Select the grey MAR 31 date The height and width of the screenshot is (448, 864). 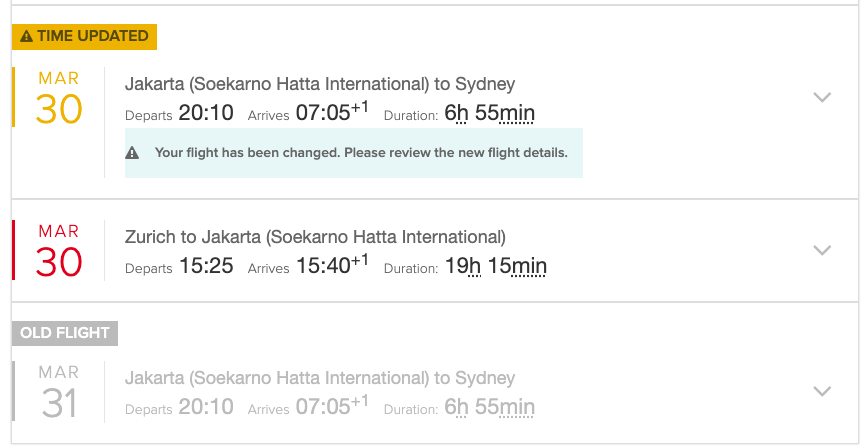[x=59, y=392]
